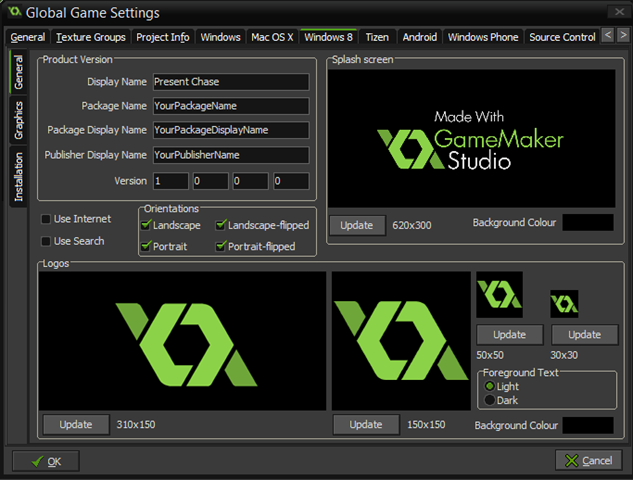Uncheck the Portrait orientation
633x480 pixels.
pos(146,246)
